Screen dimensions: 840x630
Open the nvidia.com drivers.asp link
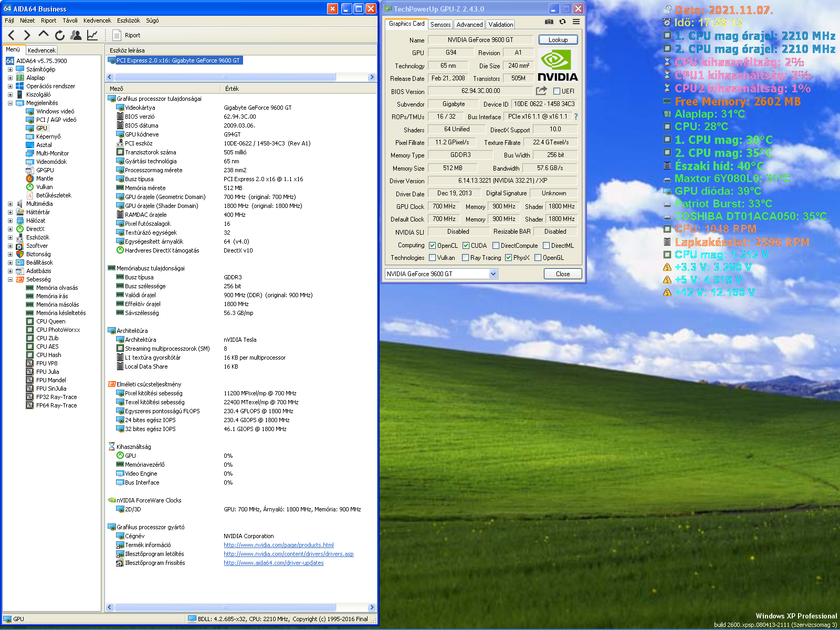click(289, 554)
